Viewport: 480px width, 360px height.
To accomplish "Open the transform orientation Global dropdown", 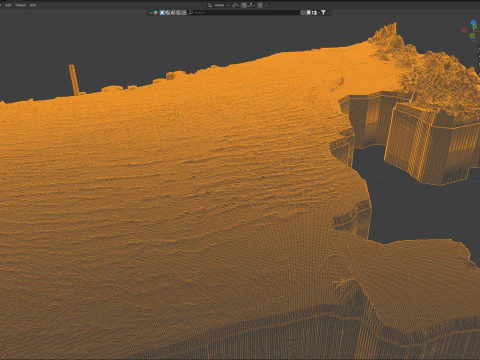I will [219, 5].
